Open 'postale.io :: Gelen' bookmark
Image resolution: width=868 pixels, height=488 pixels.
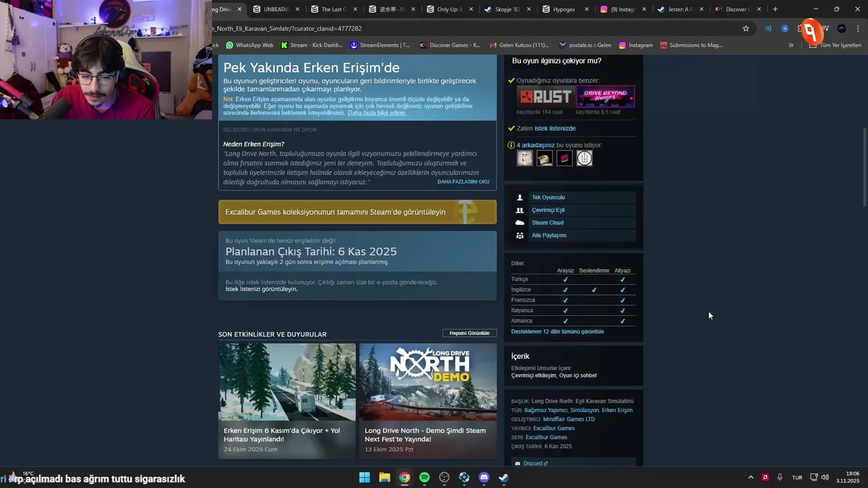click(585, 45)
